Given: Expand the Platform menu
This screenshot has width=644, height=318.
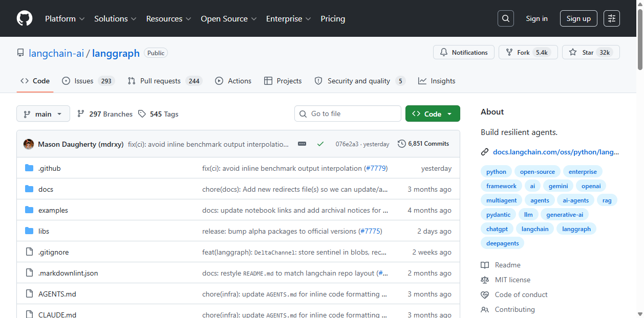Looking at the screenshot, I should [65, 18].
